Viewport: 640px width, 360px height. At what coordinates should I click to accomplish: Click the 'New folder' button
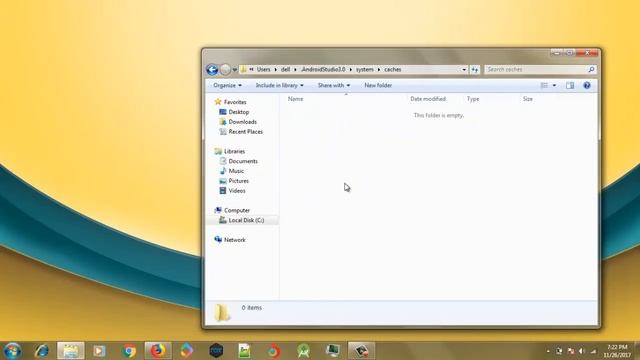click(378, 85)
